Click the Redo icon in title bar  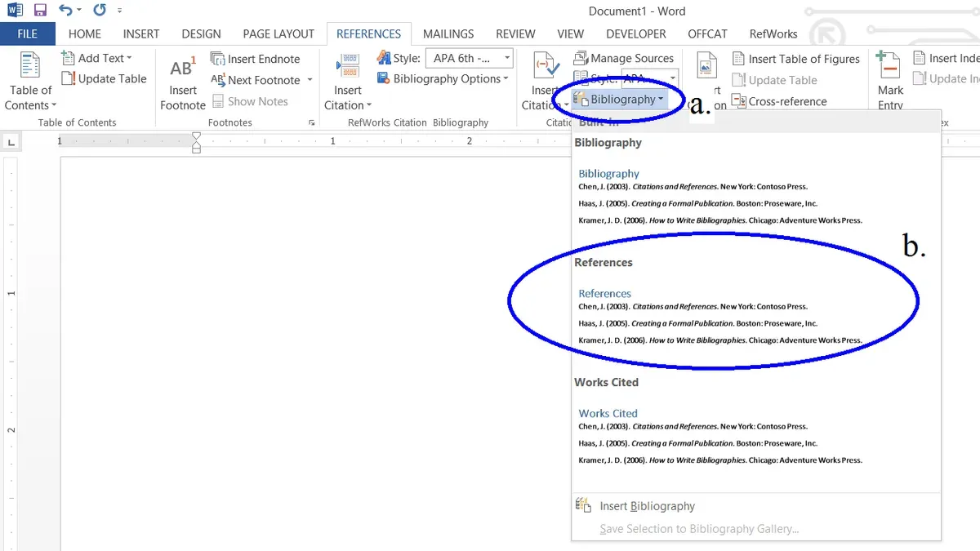(x=100, y=11)
